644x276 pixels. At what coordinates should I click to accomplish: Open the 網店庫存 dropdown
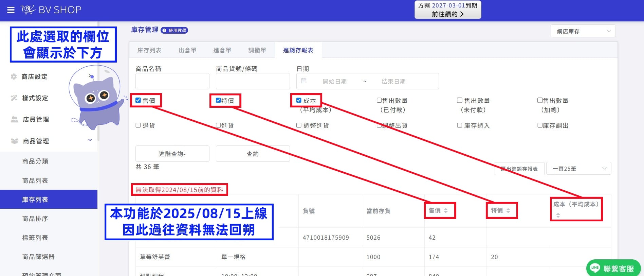583,31
